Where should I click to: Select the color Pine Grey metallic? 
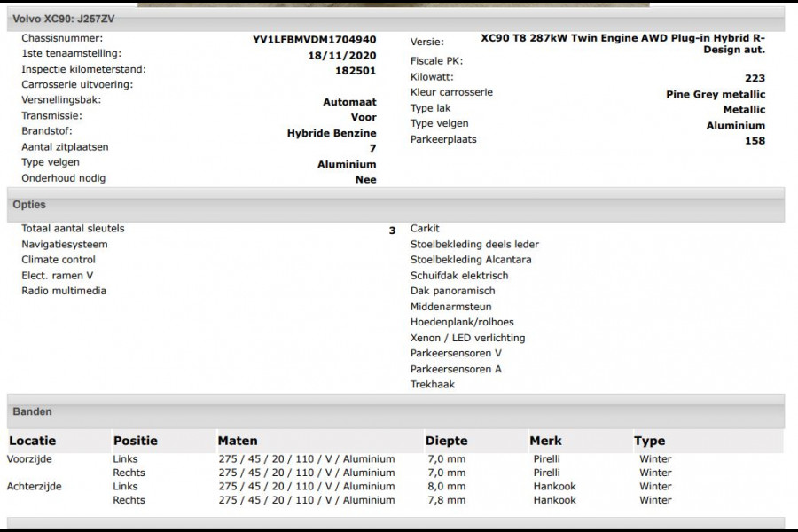point(716,92)
